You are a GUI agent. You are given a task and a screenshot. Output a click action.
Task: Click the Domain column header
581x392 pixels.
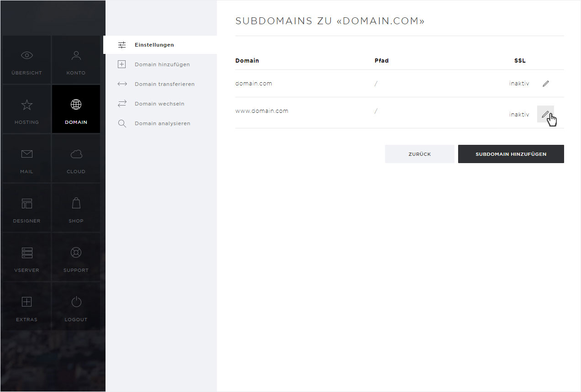point(247,60)
